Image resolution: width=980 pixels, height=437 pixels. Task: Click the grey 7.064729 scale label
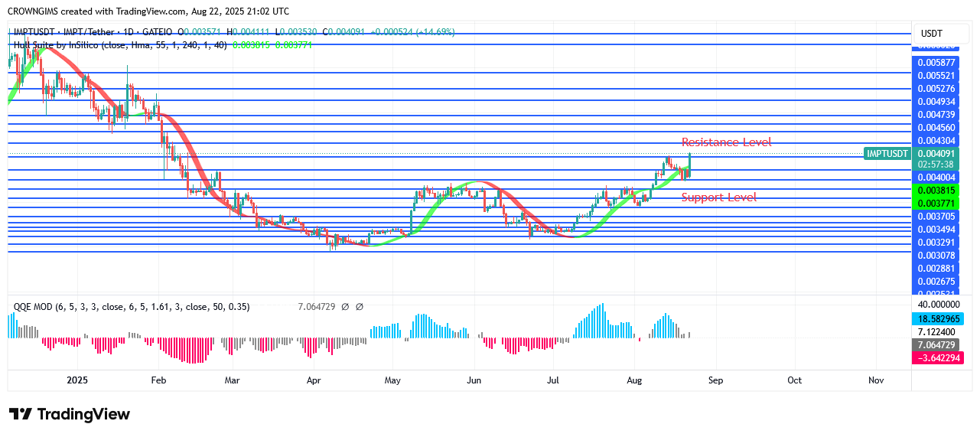tap(936, 345)
